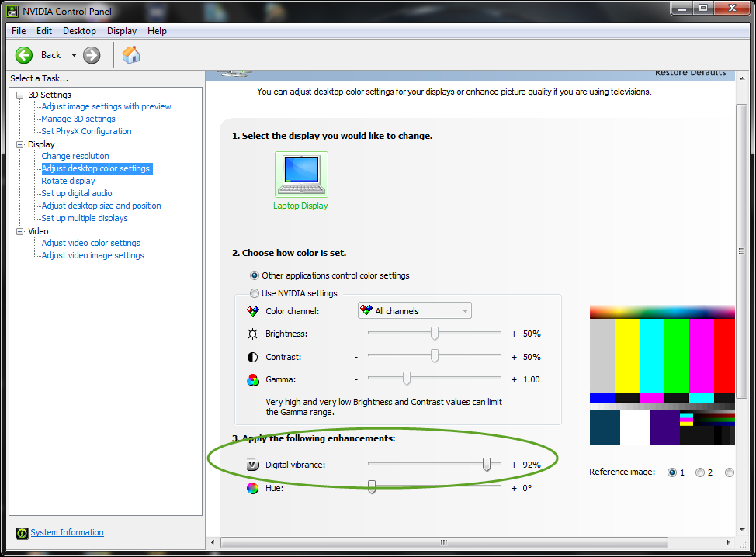This screenshot has height=557, width=756.
Task: Click the Hue color wheel icon
Action: [x=252, y=488]
